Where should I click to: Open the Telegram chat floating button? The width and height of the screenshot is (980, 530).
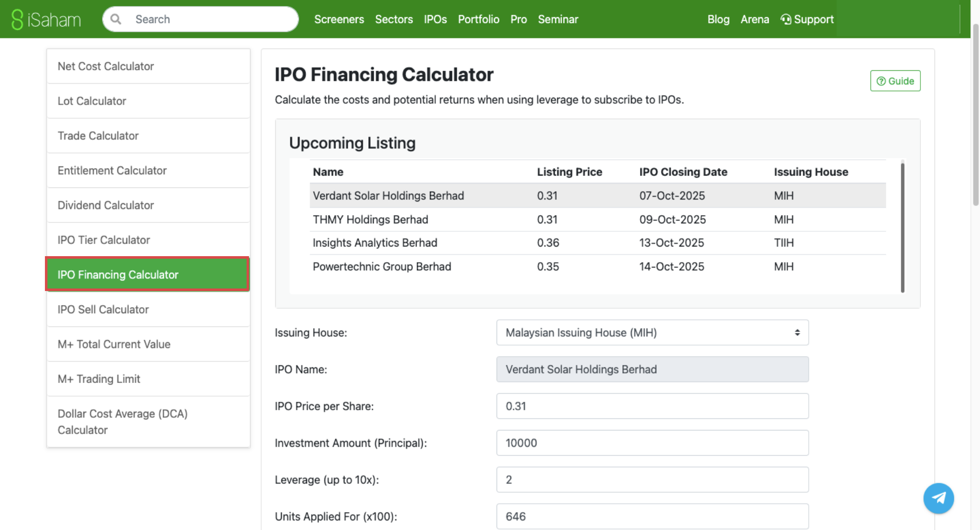point(938,498)
